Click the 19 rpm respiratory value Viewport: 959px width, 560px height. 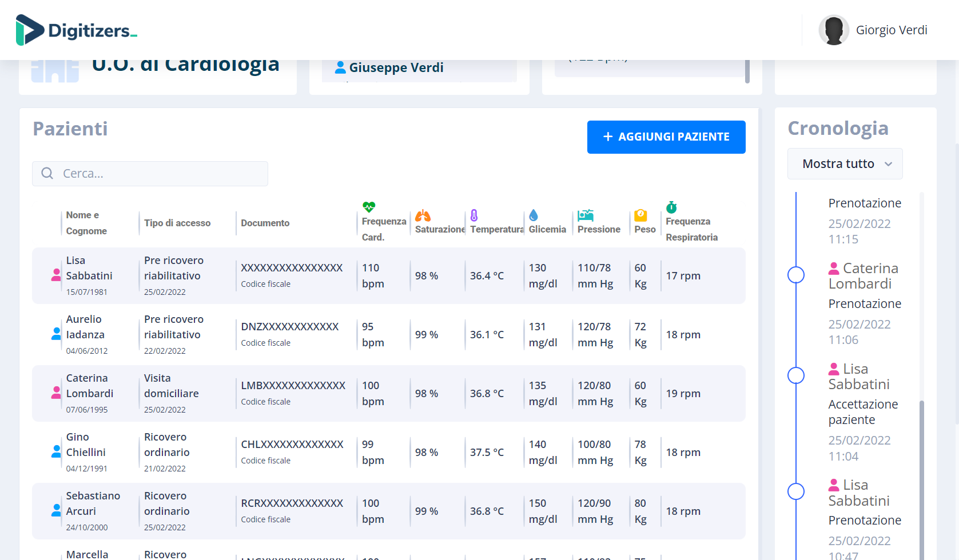pos(683,393)
